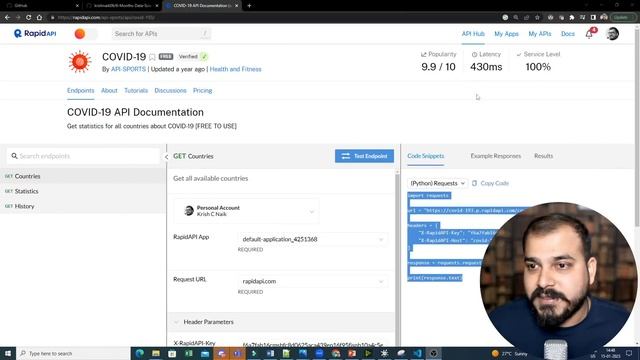Image resolution: width=640 pixels, height=360 pixels.
Task: Open the (Python) Requests language dropdown
Action: tap(438, 183)
